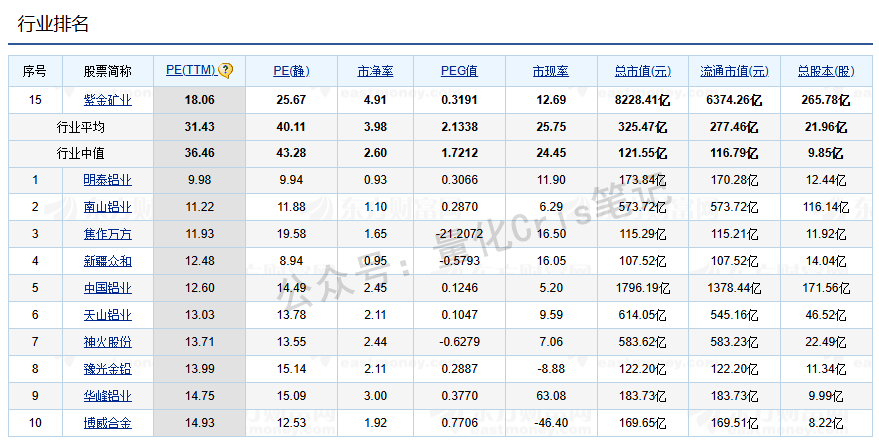879x441 pixels.
Task: Click the 股票简称 column header
Action: (x=108, y=71)
